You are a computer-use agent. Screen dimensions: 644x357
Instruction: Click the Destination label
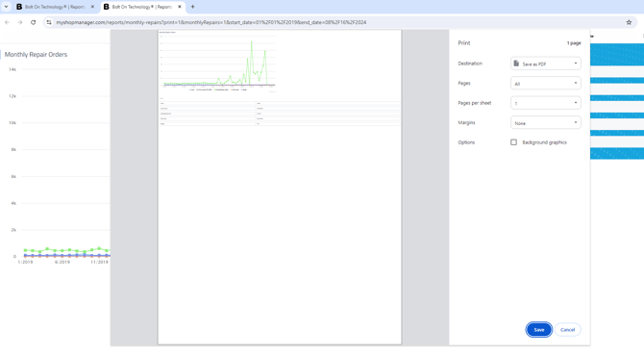[470, 64]
